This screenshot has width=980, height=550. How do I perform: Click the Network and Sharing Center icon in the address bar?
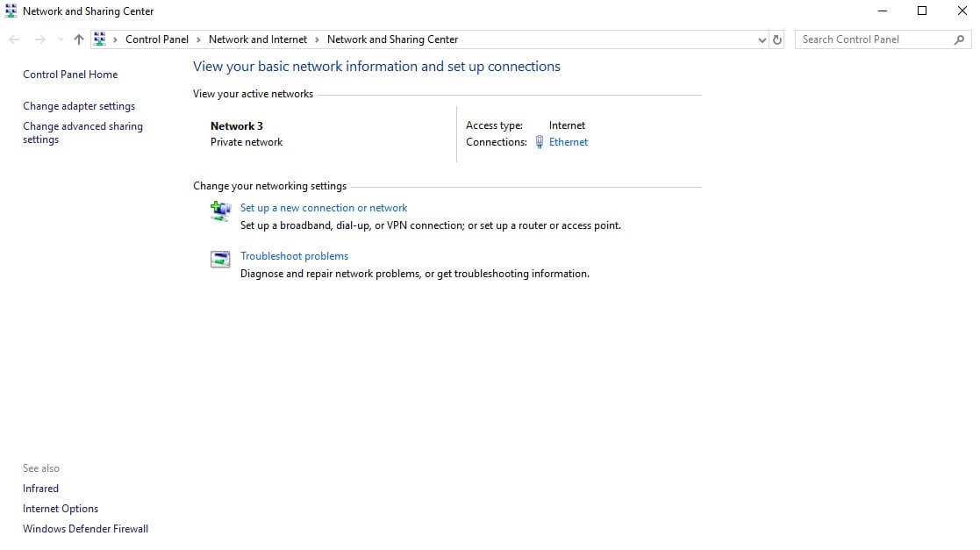[99, 39]
